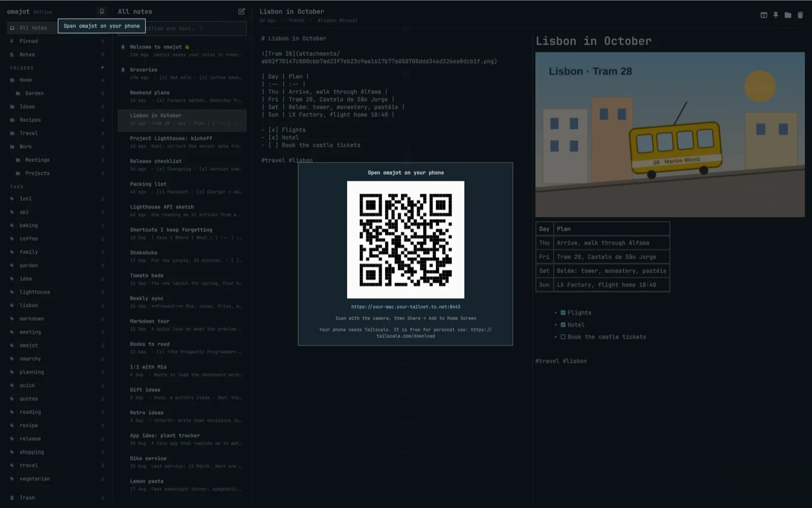Viewport: 812px width, 508px height.
Task: Open the Packing list note
Action: [182, 188]
